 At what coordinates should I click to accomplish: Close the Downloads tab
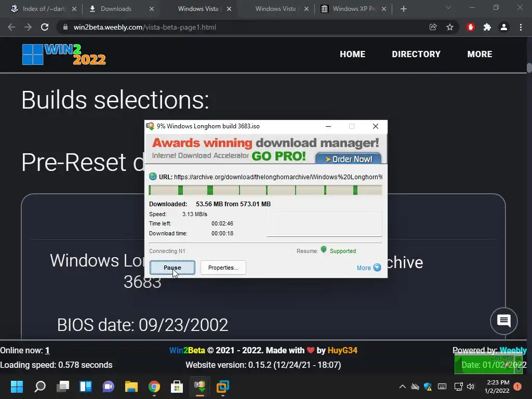pos(152,9)
